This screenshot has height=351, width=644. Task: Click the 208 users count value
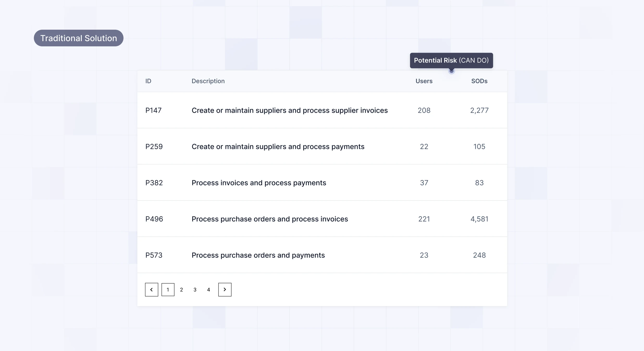coord(424,110)
